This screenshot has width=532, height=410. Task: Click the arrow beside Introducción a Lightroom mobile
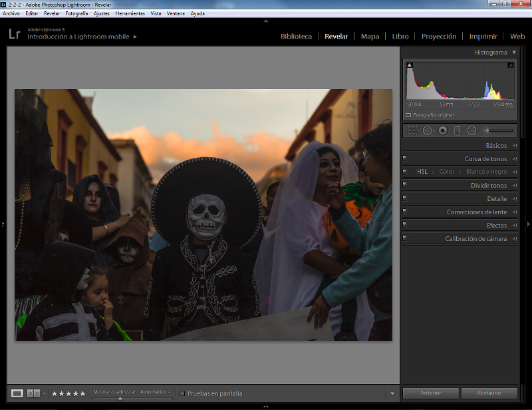pyautogui.click(x=135, y=37)
